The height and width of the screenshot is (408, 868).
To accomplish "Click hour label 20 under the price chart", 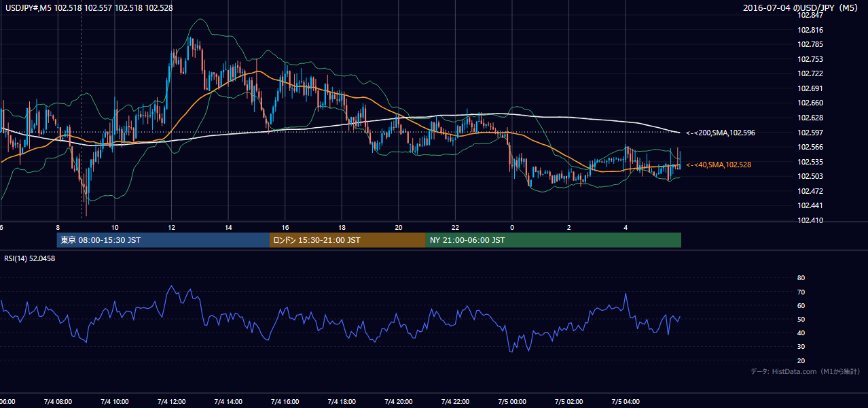I will (x=399, y=227).
